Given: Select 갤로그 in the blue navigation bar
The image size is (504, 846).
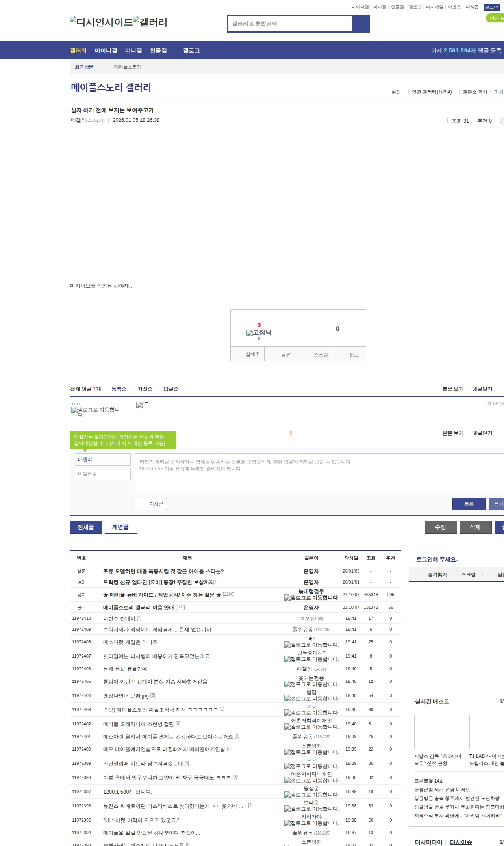Looking at the screenshot, I should pos(191,50).
